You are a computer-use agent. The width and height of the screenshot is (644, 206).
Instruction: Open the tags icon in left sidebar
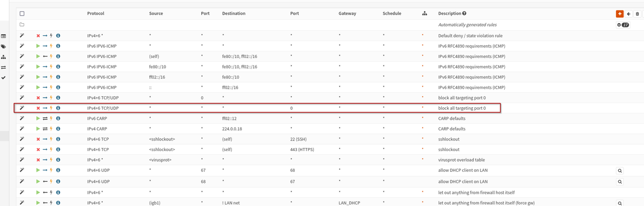4,46
